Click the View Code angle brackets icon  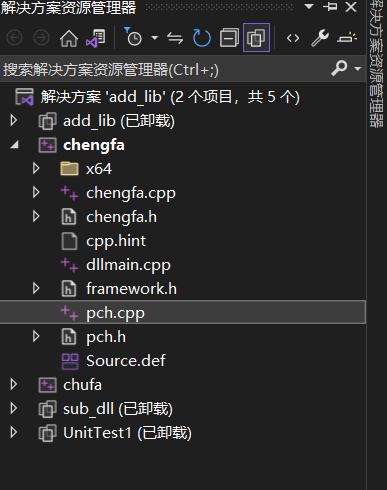coord(293,38)
